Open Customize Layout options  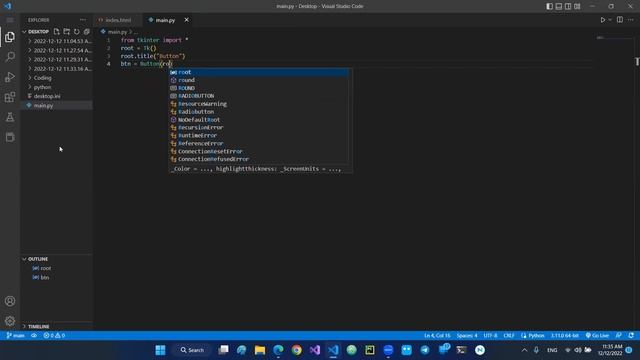[577, 6]
